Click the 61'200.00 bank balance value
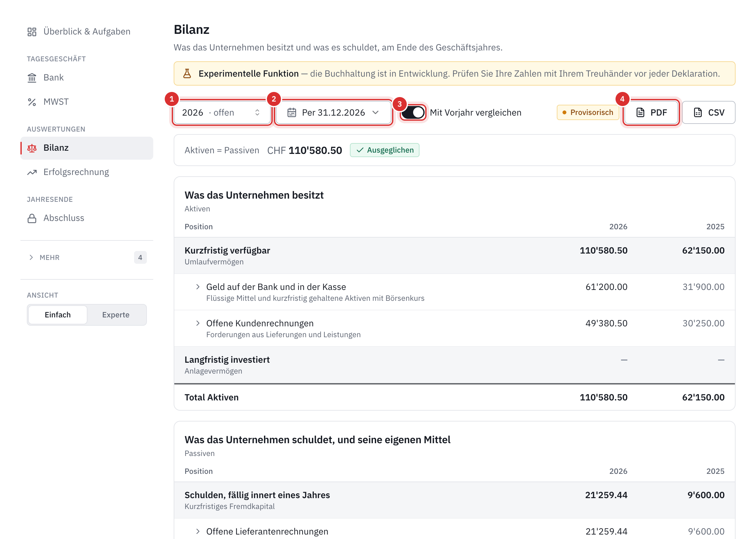Viewport: 756px width, 539px height. pyautogui.click(x=606, y=287)
